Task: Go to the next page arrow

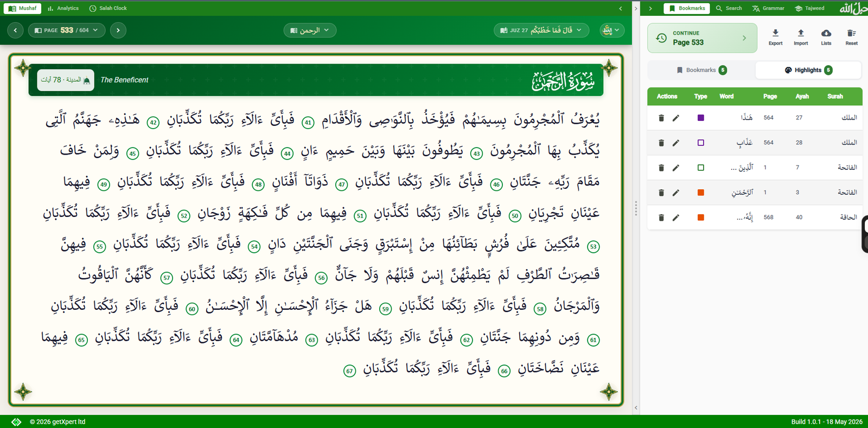Action: point(118,30)
